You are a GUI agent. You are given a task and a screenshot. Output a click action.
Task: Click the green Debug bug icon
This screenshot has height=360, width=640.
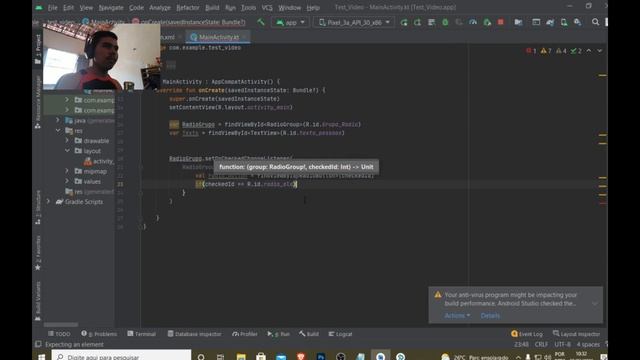(x=445, y=22)
